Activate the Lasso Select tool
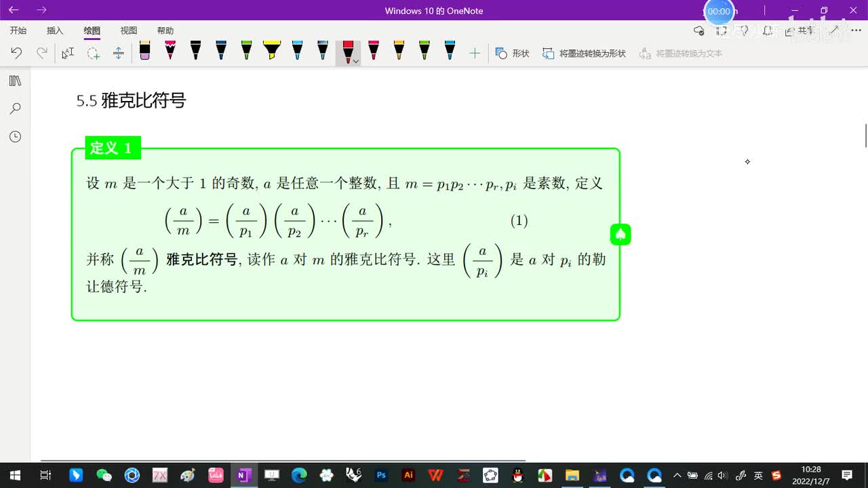 click(x=93, y=53)
